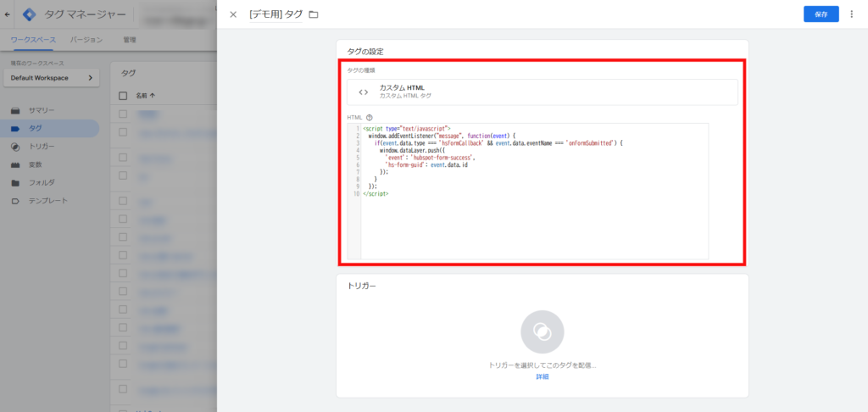Click the Tag Manager logo icon
The image size is (868, 412).
pos(30,14)
